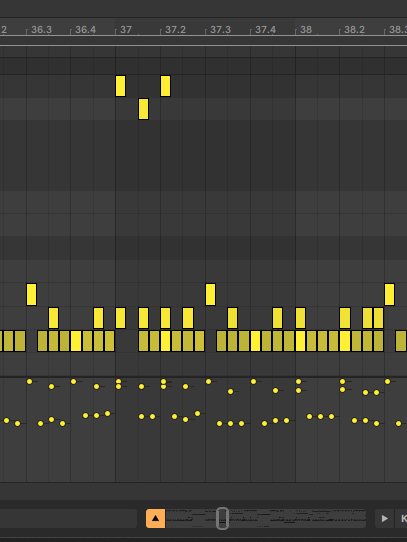Click ruler marker 37

126,30
